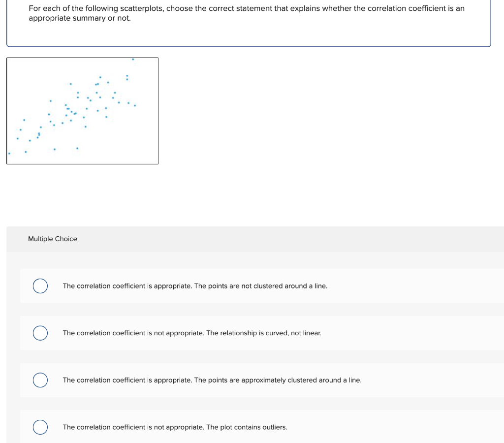Click the border of the scatterplot box
The height and width of the screenshot is (443, 504).
pos(82,57)
